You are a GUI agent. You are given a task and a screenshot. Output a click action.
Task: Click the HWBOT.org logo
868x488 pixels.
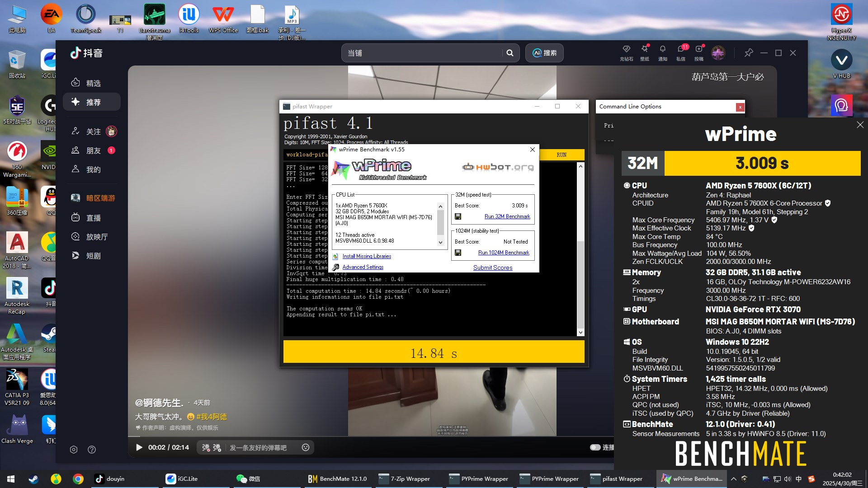[498, 167]
